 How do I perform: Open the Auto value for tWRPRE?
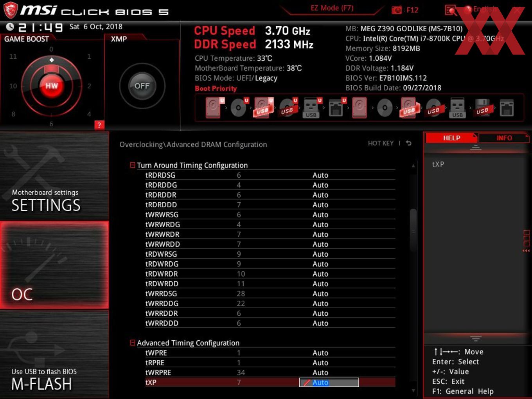click(320, 372)
